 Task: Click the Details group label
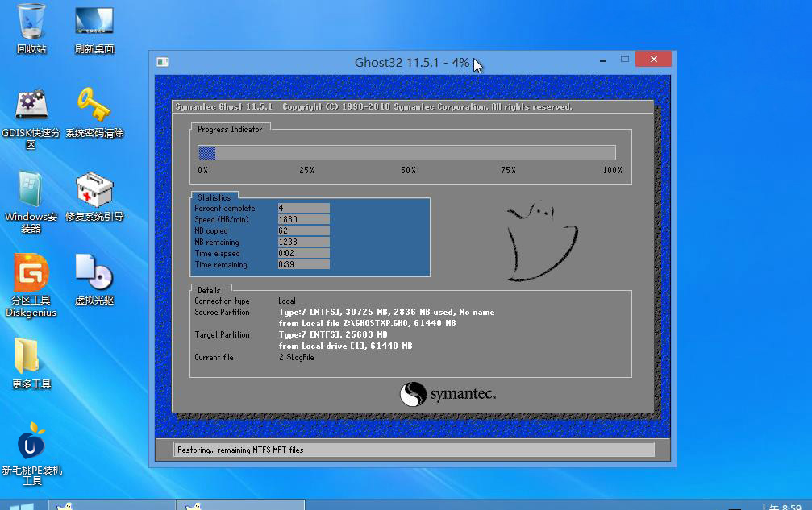(209, 290)
